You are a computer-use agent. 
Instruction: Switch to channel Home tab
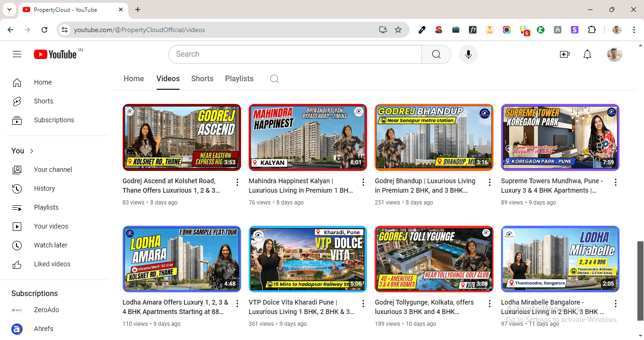pos(134,79)
